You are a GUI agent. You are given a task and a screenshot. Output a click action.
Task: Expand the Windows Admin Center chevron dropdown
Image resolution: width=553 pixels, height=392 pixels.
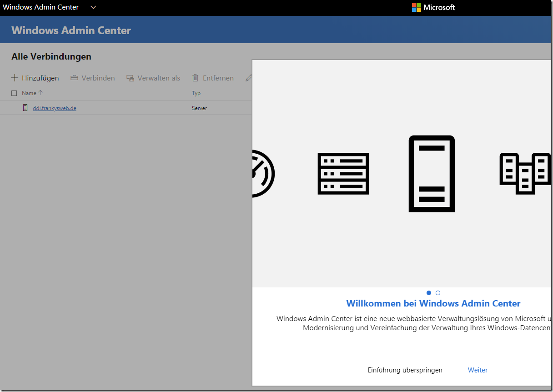pyautogui.click(x=93, y=7)
